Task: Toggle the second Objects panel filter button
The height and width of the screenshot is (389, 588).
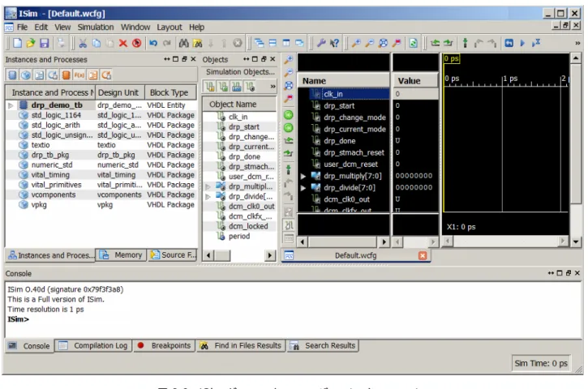Action: coord(224,87)
